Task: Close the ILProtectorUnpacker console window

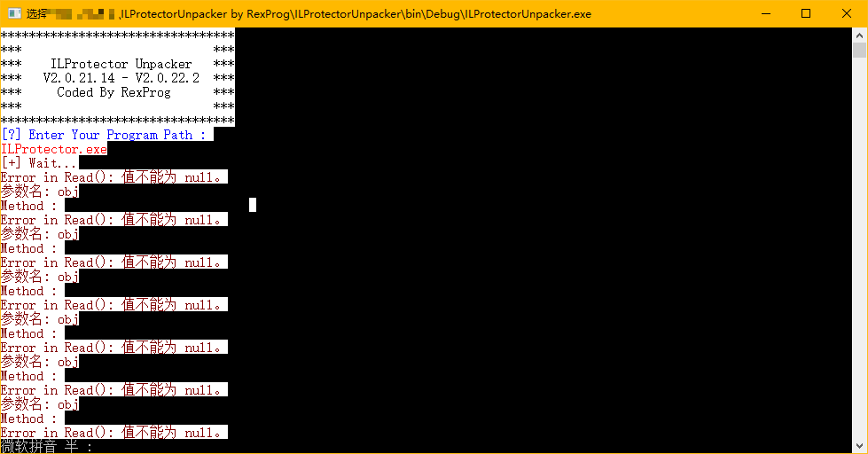Action: (x=847, y=14)
